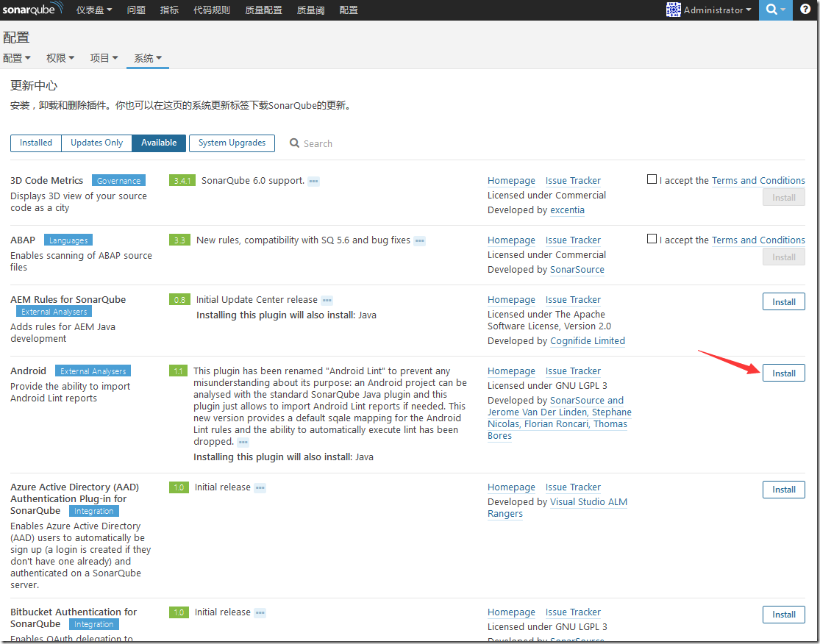Expand AEM Rules changelog ellipsis
Image resolution: width=820 pixels, height=644 pixels.
tap(327, 301)
